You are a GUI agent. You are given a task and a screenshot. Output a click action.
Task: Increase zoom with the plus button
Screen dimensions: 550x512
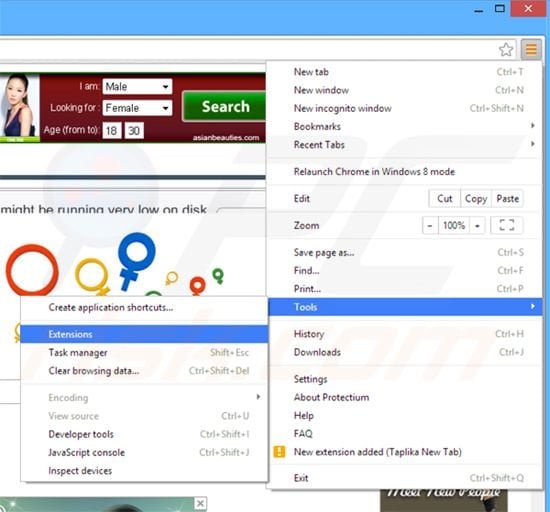pyautogui.click(x=477, y=225)
